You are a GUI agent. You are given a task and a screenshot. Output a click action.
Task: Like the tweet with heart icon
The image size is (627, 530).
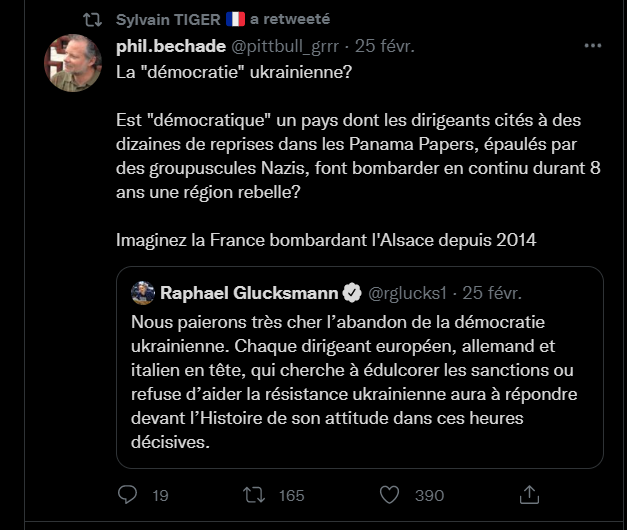coord(388,494)
